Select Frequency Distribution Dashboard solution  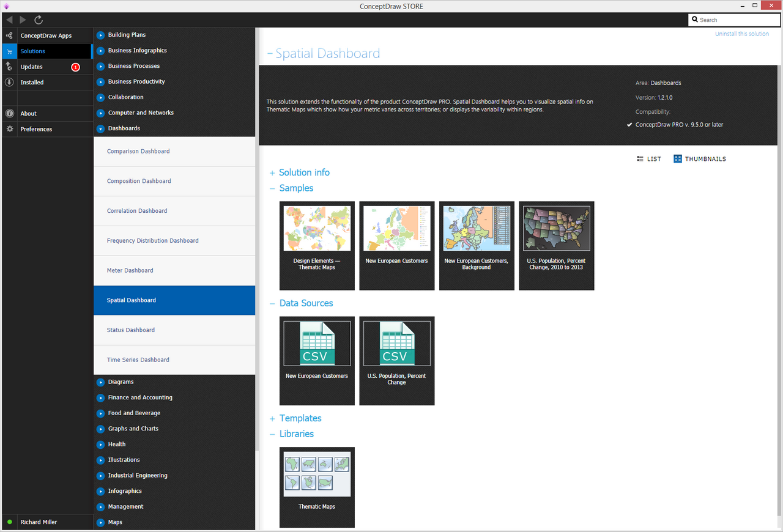click(x=174, y=241)
